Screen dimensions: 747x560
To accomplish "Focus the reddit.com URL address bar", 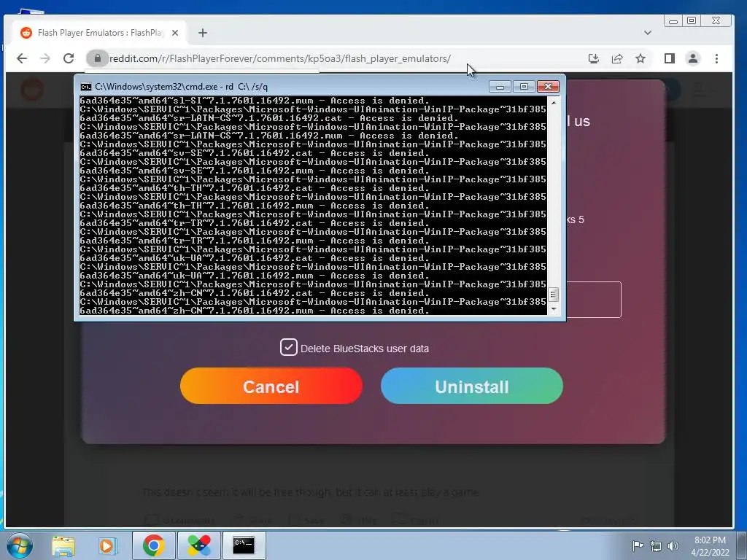I will coord(280,58).
